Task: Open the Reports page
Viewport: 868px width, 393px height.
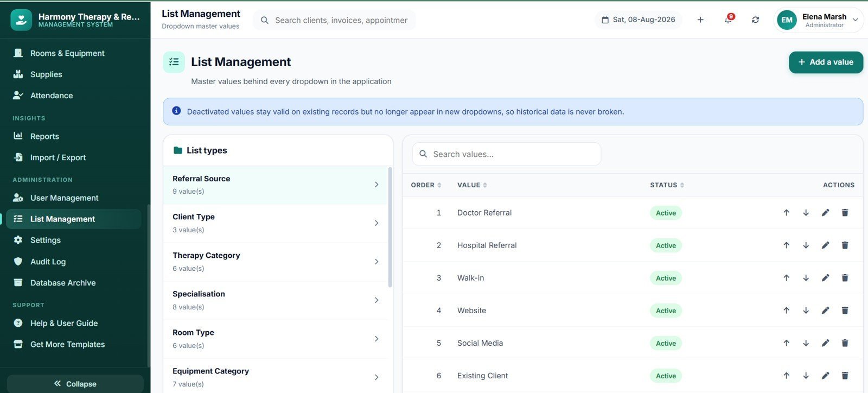Action: coord(74,136)
